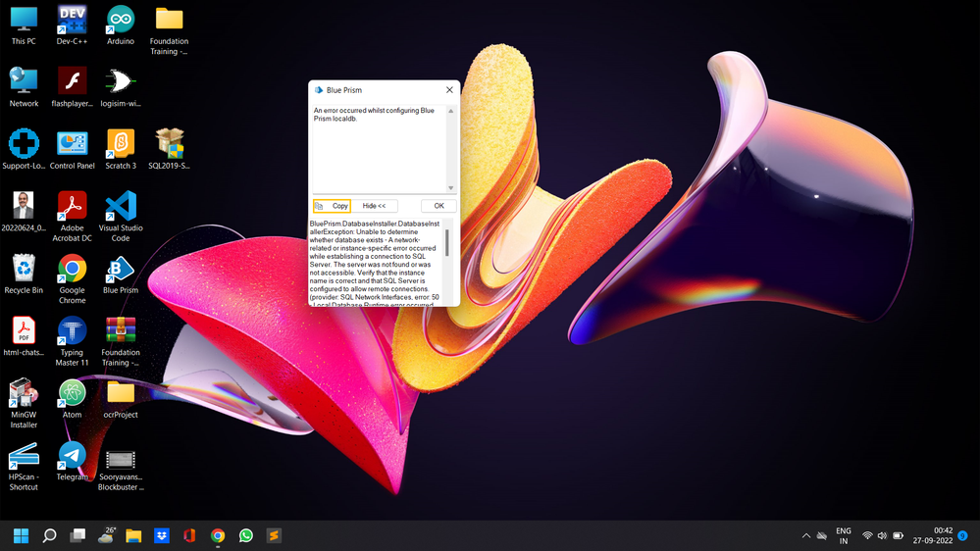This screenshot has width=980, height=551.
Task: Click the DatabaseInstallerException details text
Action: point(375,263)
